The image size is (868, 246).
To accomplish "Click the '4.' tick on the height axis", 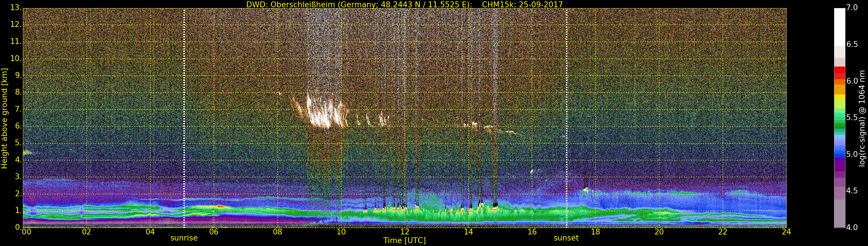I will tap(18, 160).
